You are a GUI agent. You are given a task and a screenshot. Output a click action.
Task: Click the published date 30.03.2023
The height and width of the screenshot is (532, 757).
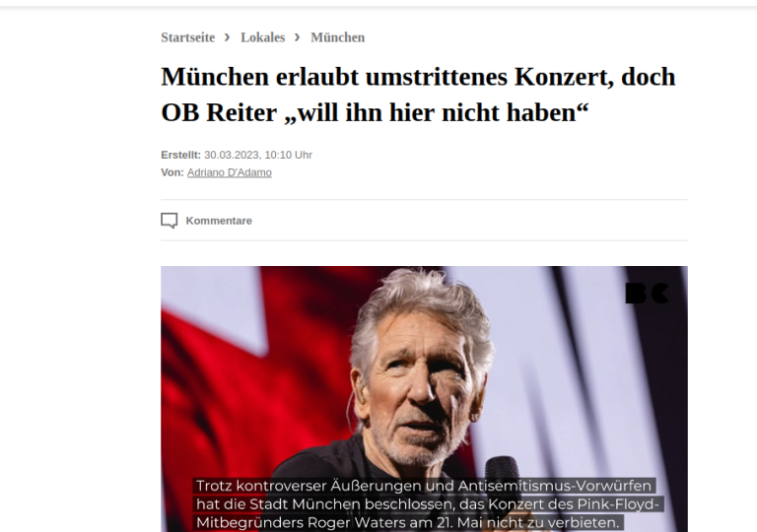click(258, 155)
